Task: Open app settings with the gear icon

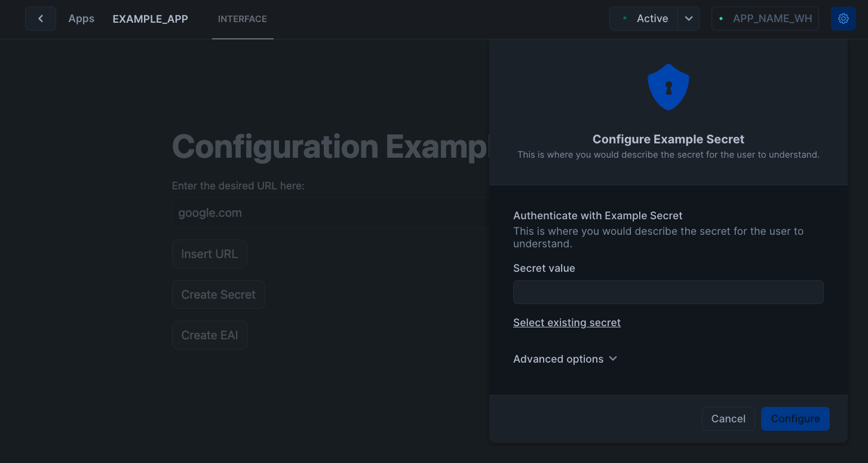Action: pos(843,19)
